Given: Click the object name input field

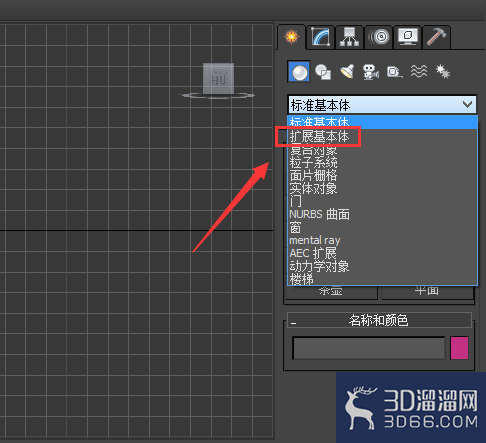Looking at the screenshot, I should tap(369, 348).
